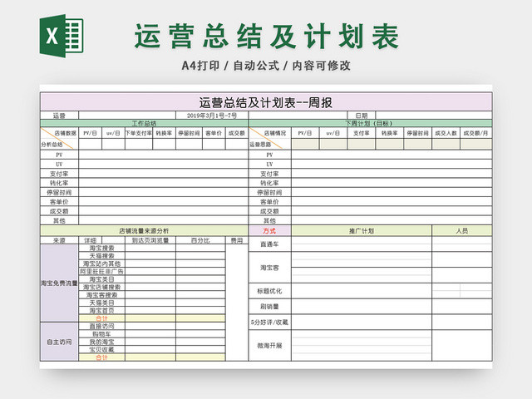
Task: Select the UV row label under 下周计划
Action: (270, 165)
